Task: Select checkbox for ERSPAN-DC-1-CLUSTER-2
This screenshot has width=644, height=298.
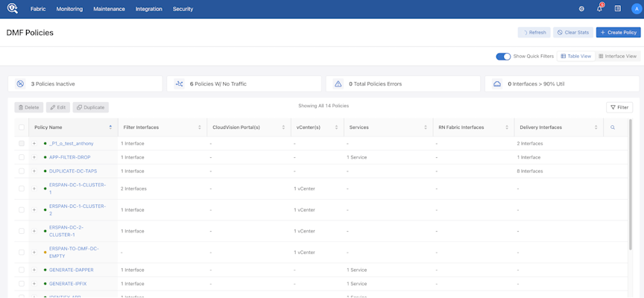Action: [x=22, y=210]
